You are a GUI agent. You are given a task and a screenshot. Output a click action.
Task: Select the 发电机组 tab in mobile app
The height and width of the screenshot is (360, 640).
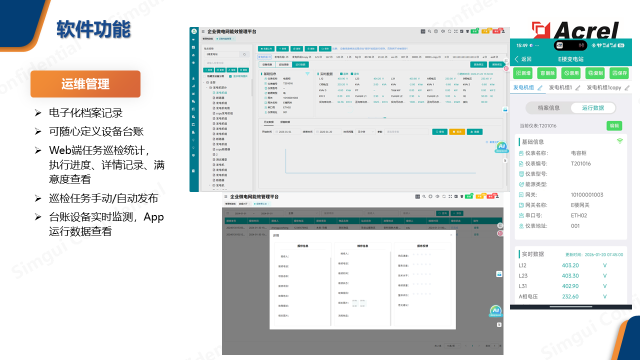tap(523, 88)
